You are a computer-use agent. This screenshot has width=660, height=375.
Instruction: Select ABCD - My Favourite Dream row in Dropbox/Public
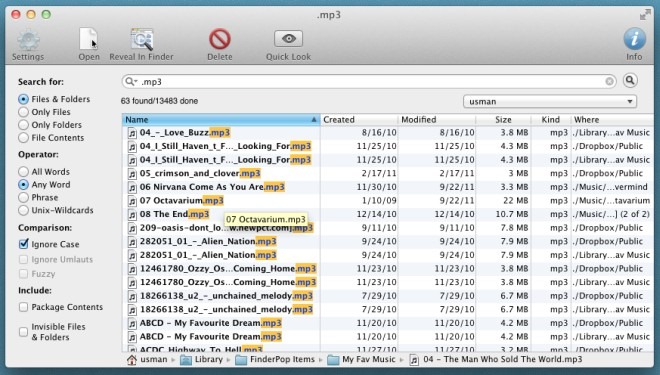[388, 323]
